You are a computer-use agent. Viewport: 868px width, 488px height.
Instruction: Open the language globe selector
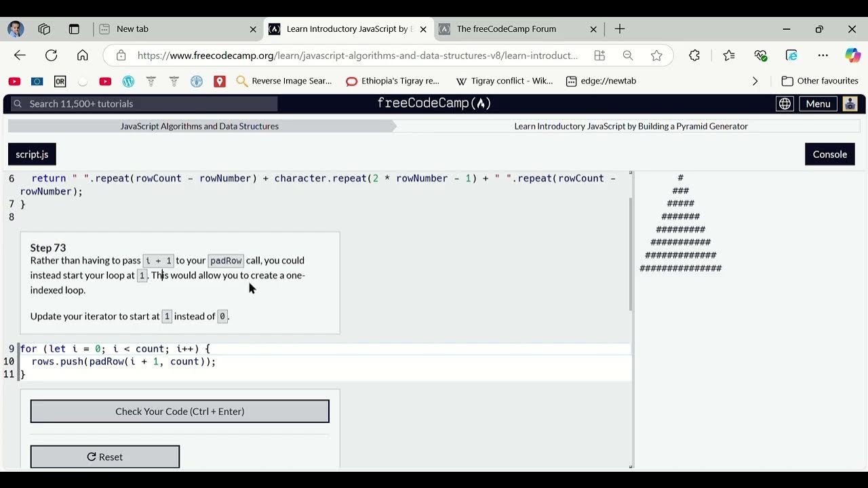click(x=785, y=104)
